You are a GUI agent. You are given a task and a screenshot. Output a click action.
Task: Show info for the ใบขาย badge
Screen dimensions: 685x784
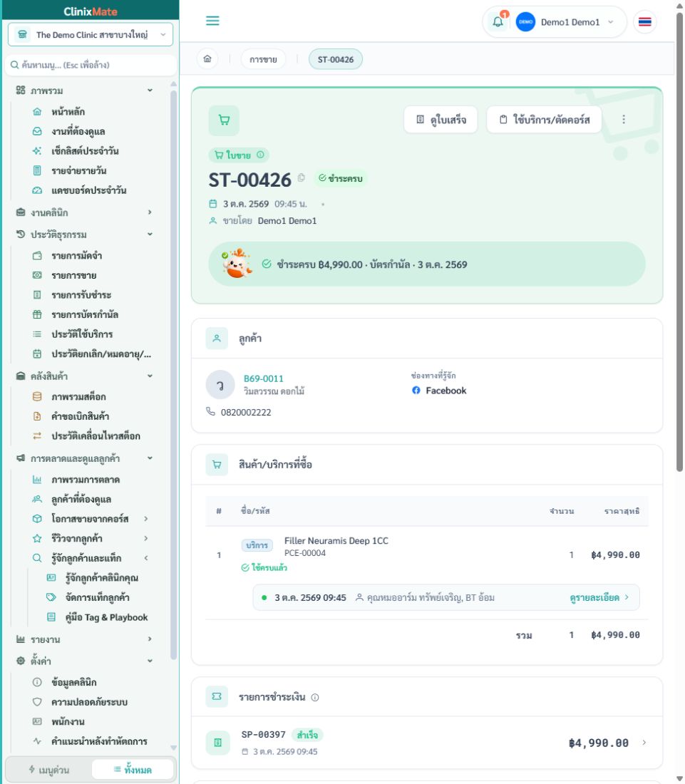pyautogui.click(x=260, y=155)
